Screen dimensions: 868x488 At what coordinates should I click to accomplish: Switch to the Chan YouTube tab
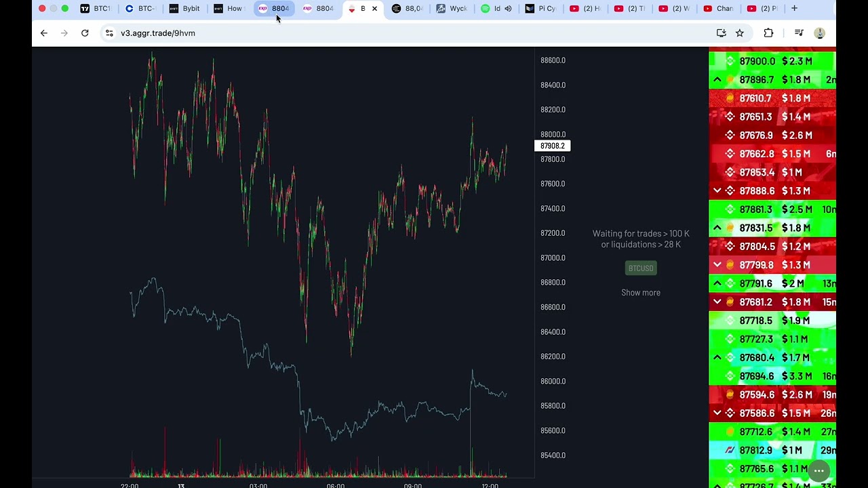[719, 8]
